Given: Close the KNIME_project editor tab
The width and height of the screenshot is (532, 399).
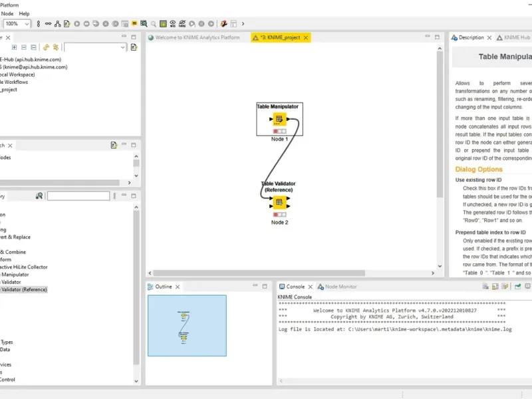Looking at the screenshot, I should (x=306, y=38).
